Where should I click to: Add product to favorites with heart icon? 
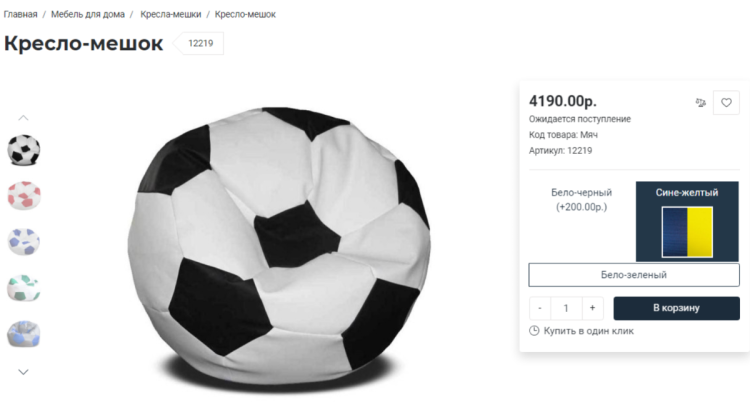(726, 102)
